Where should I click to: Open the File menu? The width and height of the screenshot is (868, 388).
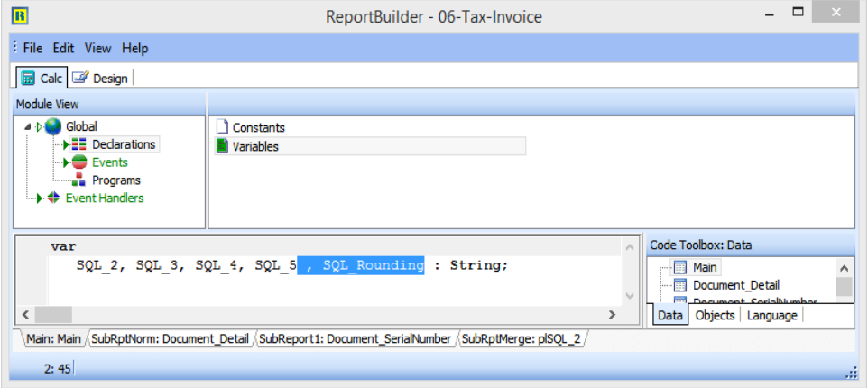(32, 49)
